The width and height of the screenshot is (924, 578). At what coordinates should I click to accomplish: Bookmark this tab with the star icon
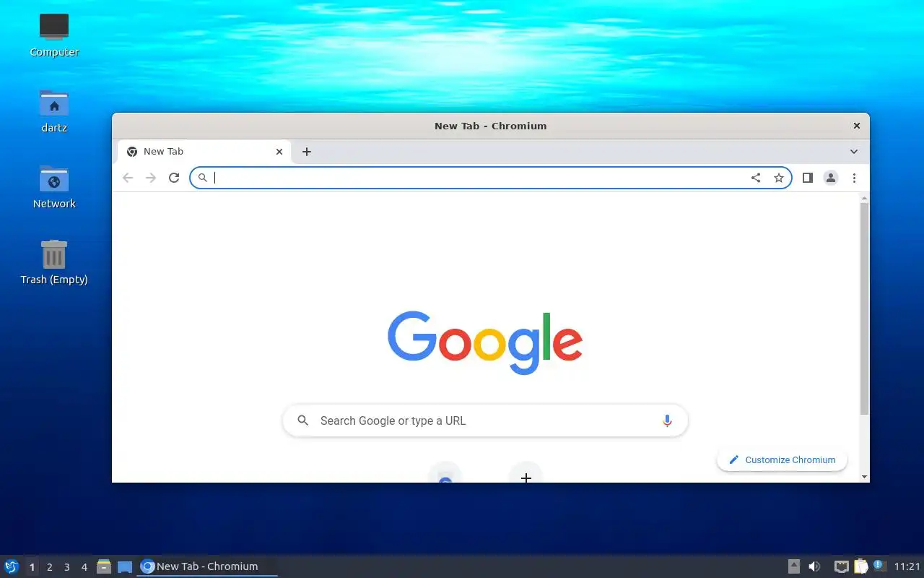(x=779, y=178)
